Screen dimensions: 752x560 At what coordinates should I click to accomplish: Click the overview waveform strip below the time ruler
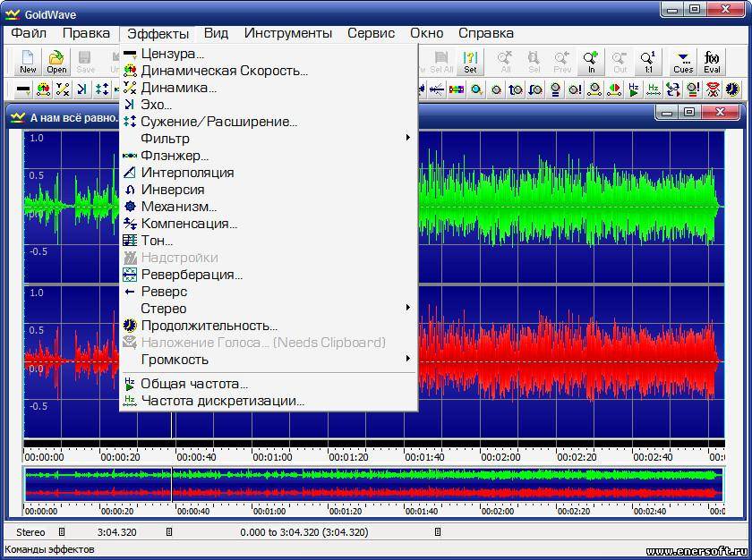point(374,484)
